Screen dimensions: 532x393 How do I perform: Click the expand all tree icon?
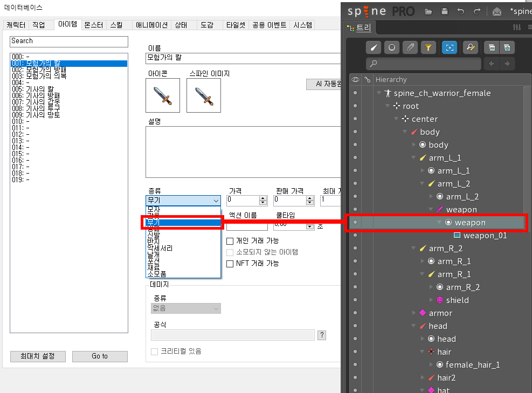coord(507,47)
